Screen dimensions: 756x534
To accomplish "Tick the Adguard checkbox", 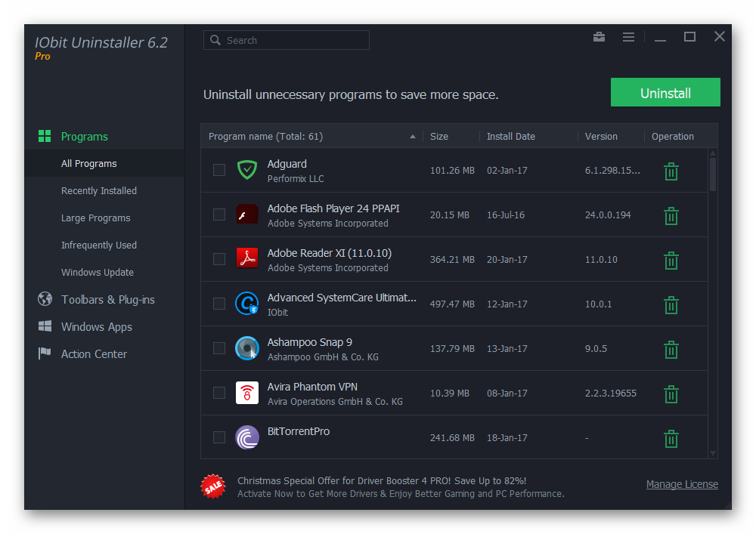I will 219,170.
